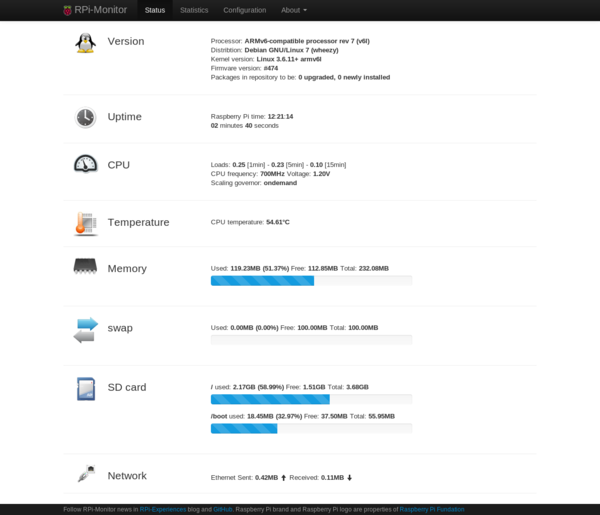Click the Ethernet received down-arrow icon
Viewport: 600px width, 515px height.
coord(349,478)
